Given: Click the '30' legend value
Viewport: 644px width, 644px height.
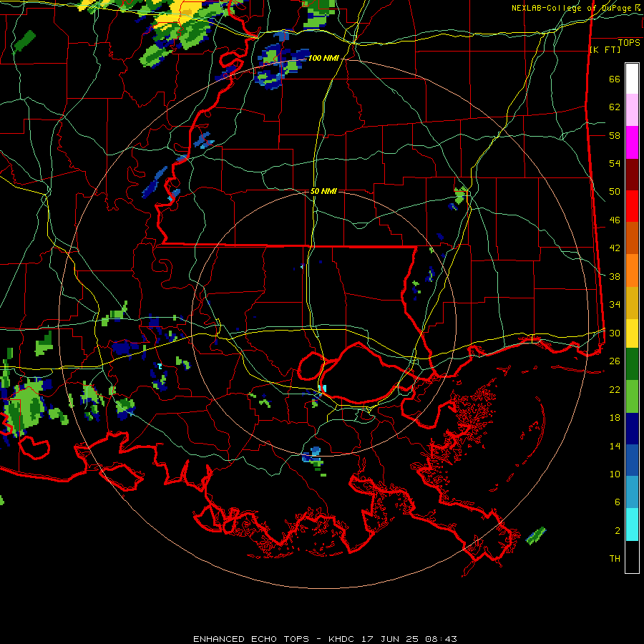Looking at the screenshot, I should click(x=615, y=333).
